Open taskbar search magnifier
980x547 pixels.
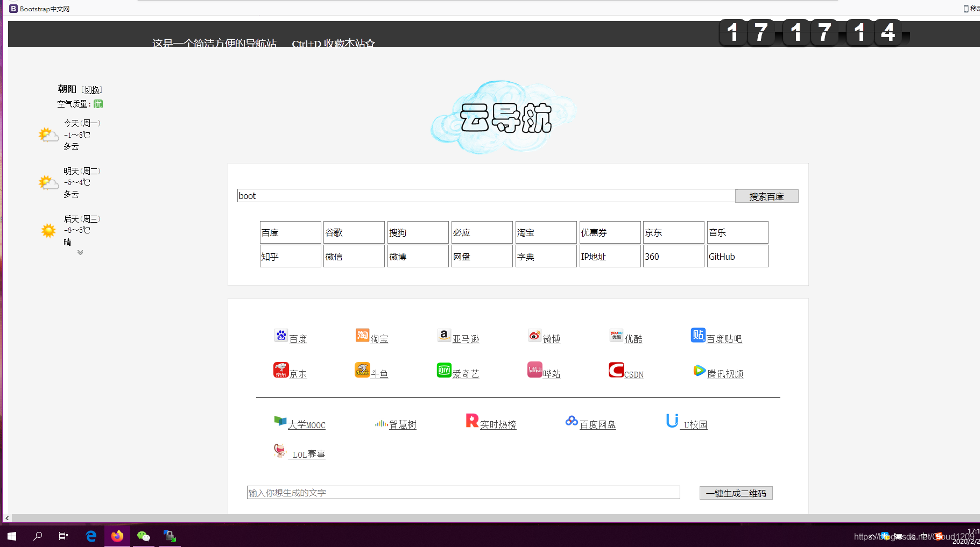pos(38,536)
